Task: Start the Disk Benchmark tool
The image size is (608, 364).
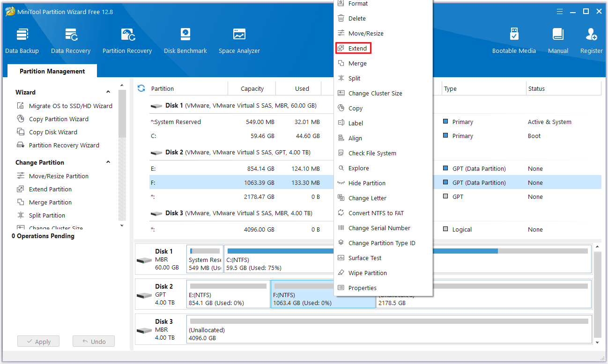Action: click(x=185, y=41)
